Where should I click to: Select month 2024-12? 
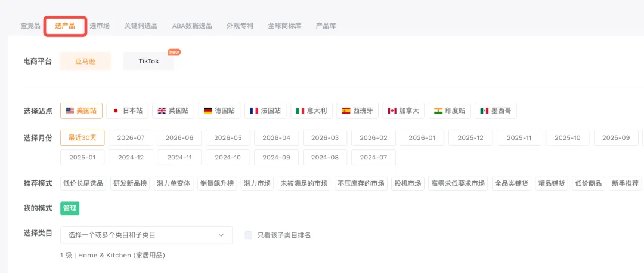(x=131, y=157)
